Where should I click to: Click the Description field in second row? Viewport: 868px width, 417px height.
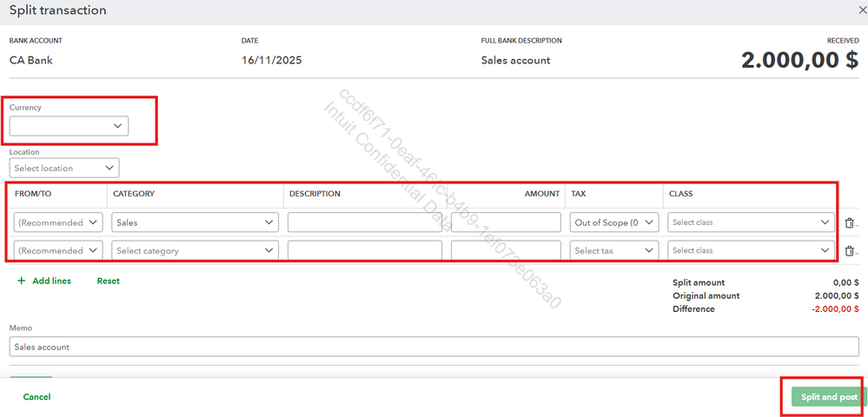[364, 251]
